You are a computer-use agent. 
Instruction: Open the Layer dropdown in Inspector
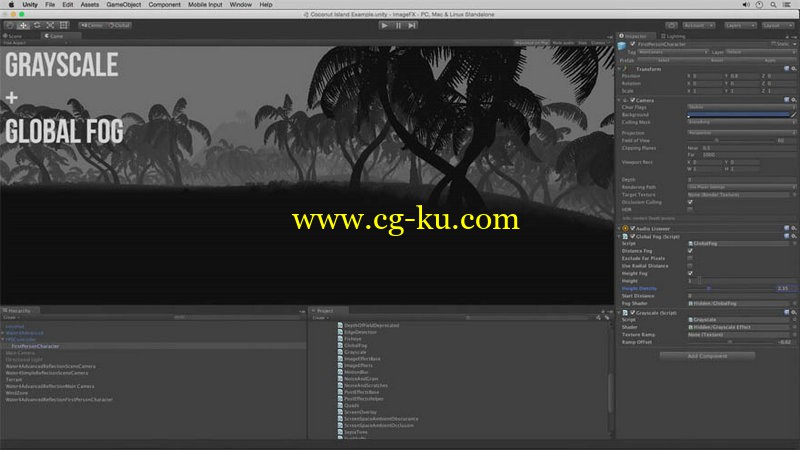coord(761,52)
